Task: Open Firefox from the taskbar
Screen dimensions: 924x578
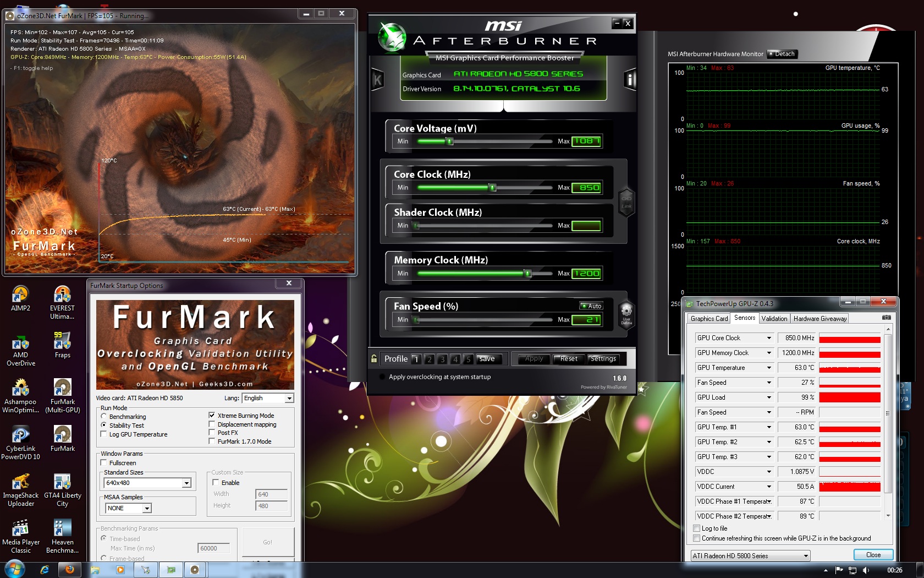Action: point(70,570)
